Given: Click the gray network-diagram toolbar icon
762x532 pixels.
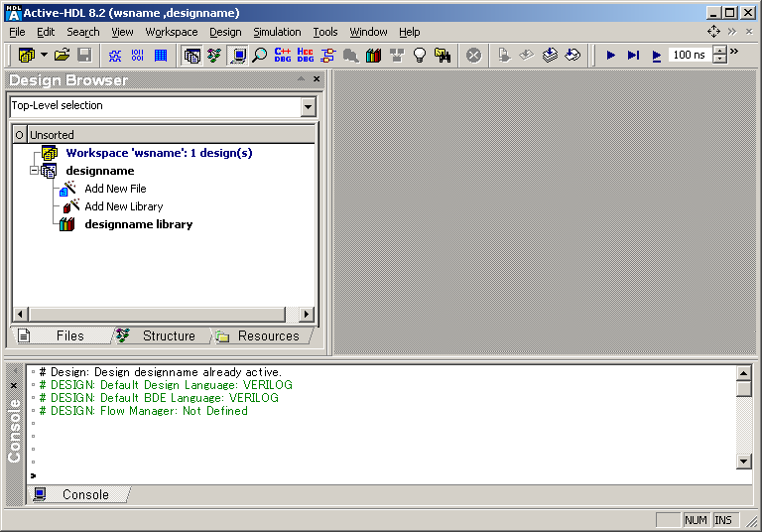Looking at the screenshot, I should coord(397,56).
